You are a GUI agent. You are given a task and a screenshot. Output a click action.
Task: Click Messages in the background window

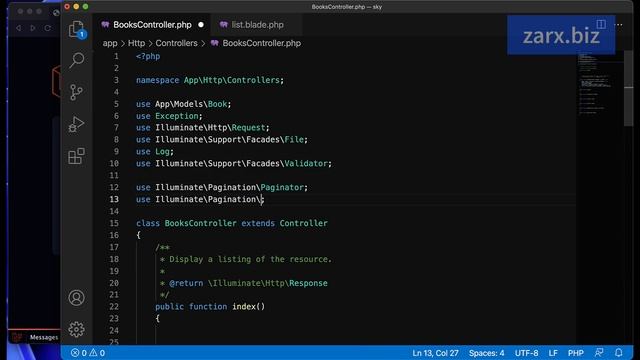(44, 338)
